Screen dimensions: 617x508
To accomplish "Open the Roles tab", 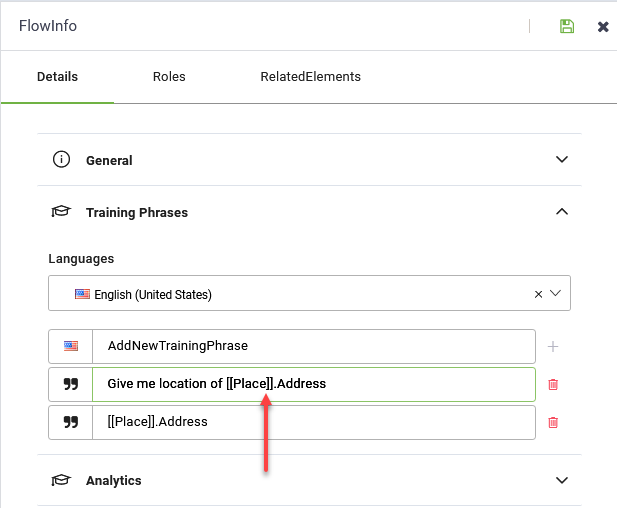I will click(x=169, y=76).
